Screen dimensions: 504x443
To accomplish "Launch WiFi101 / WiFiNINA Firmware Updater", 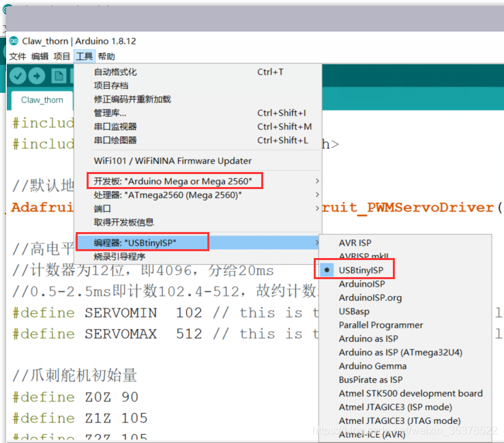I will [198, 161].
